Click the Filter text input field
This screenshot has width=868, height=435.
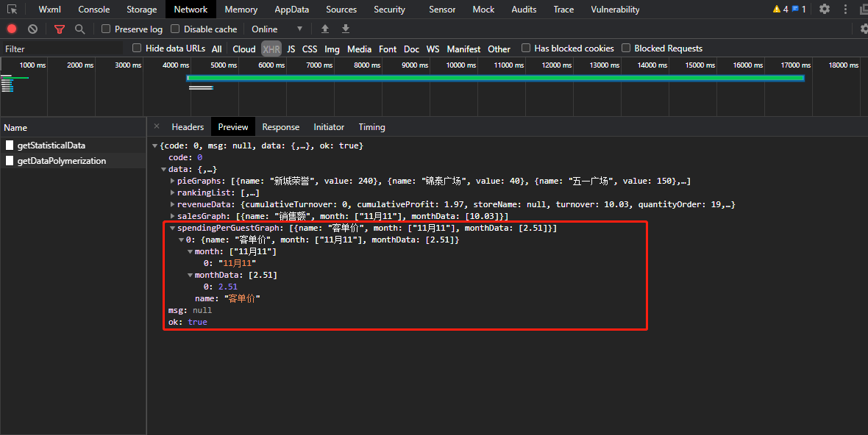(63, 48)
